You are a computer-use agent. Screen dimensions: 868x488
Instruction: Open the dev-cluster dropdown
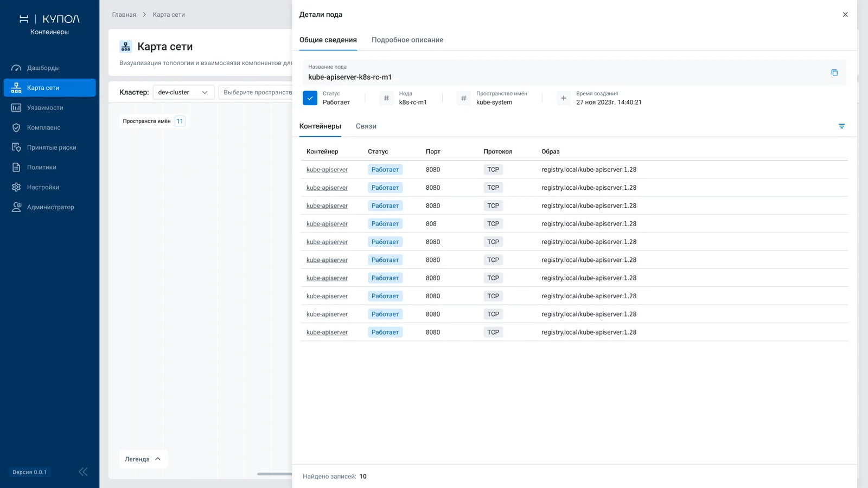[x=183, y=92]
